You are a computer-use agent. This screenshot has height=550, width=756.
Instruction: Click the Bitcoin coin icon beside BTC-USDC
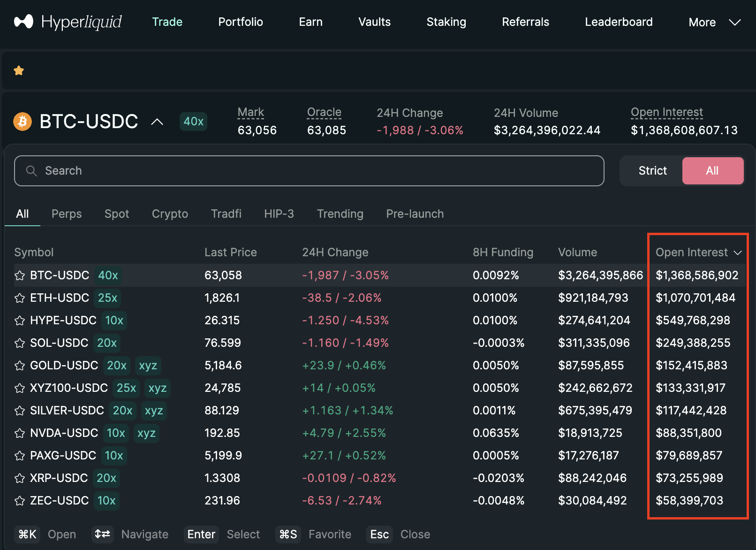[x=22, y=122]
